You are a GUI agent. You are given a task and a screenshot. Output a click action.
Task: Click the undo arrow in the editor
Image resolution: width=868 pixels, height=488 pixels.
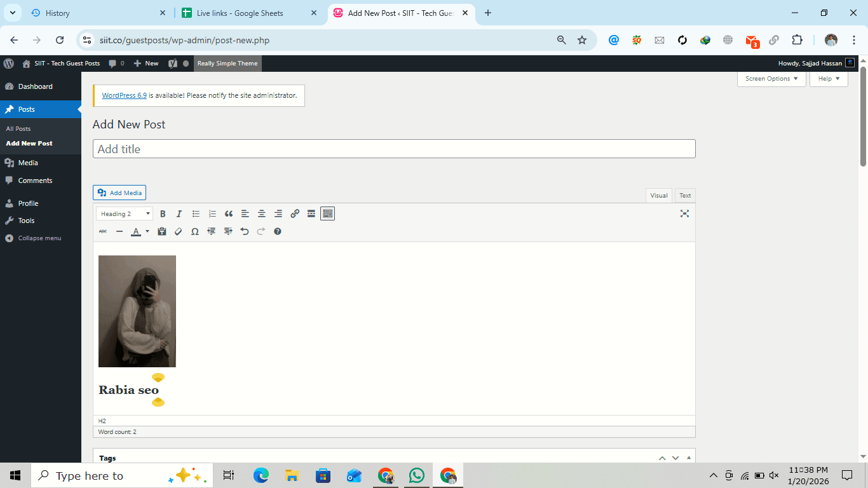pyautogui.click(x=245, y=232)
